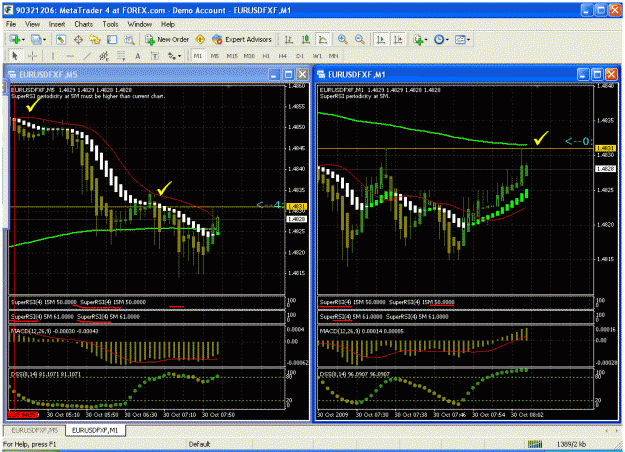Screen dimensions: 625x452
Task: Select the Cursor arrow tool
Action: pyautogui.click(x=15, y=56)
